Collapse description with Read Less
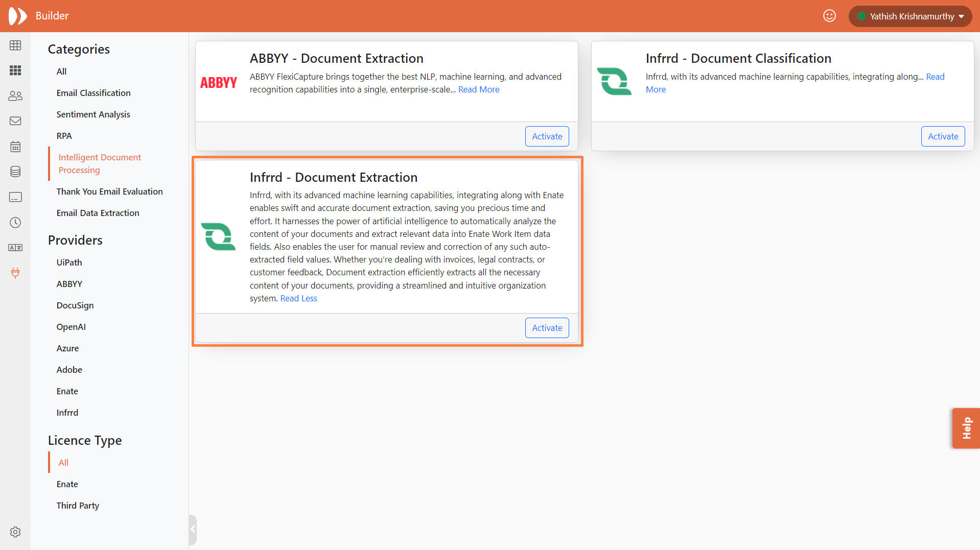Viewport: 980px width, 550px height. [x=298, y=299]
